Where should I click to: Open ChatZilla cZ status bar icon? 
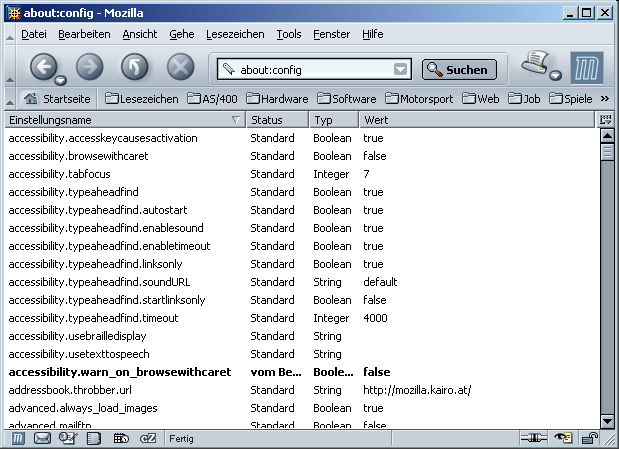point(148,438)
